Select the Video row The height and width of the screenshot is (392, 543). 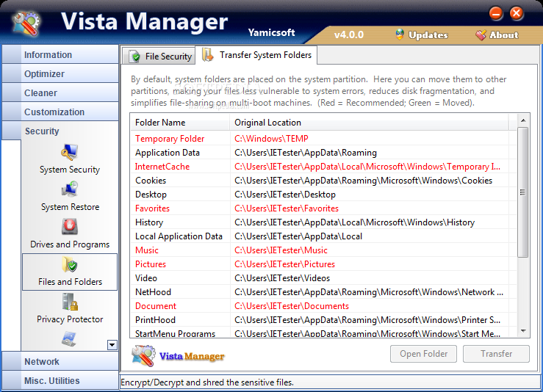(x=324, y=277)
